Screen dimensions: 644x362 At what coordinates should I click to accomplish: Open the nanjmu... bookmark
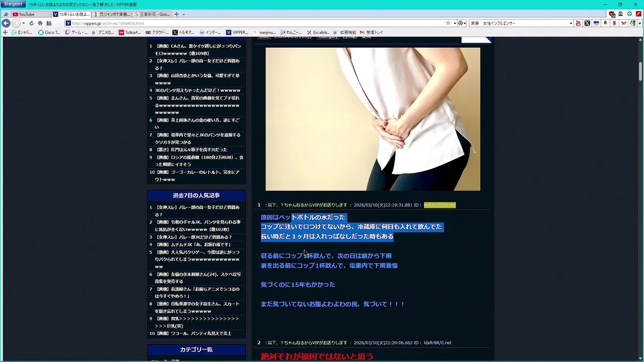pyautogui.click(x=265, y=32)
